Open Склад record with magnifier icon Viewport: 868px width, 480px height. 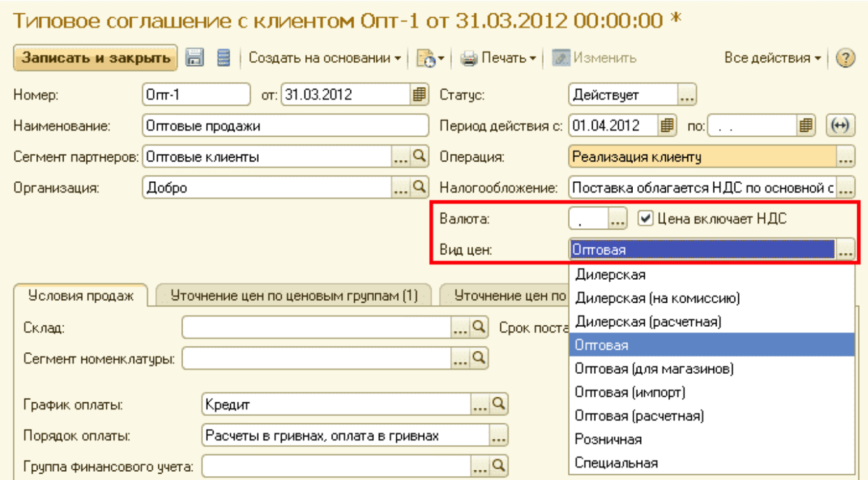480,328
